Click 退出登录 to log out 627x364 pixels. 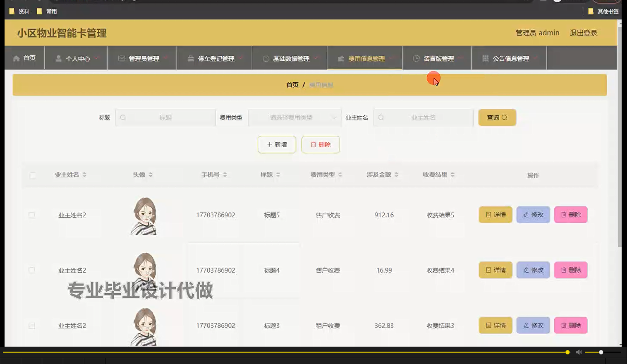(x=583, y=33)
